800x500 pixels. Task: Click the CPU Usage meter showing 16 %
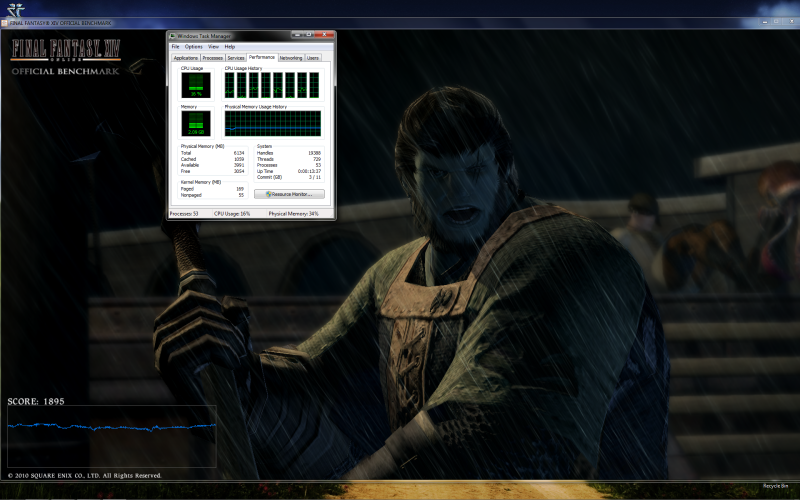point(196,85)
